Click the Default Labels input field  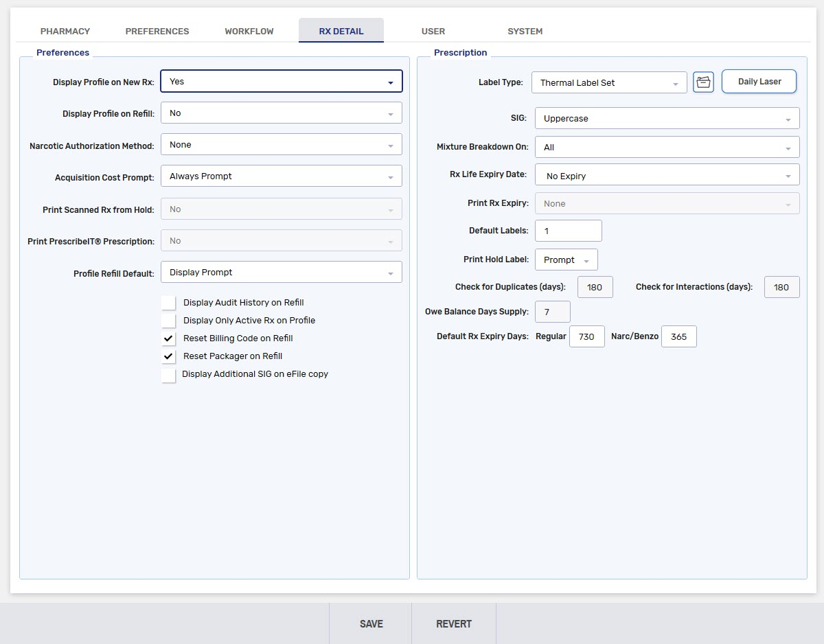coord(568,231)
